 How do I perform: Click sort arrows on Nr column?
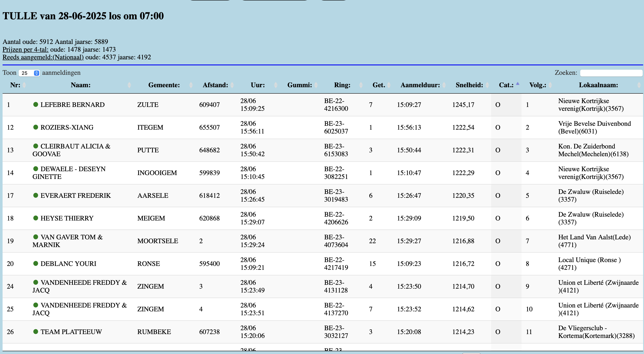tap(24, 85)
